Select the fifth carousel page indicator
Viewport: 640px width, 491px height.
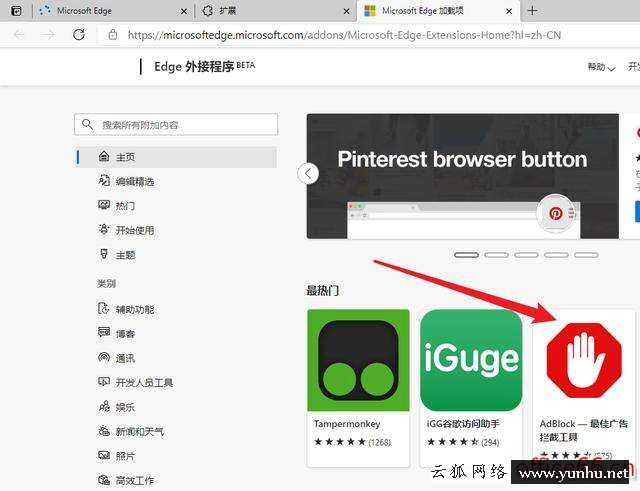586,255
